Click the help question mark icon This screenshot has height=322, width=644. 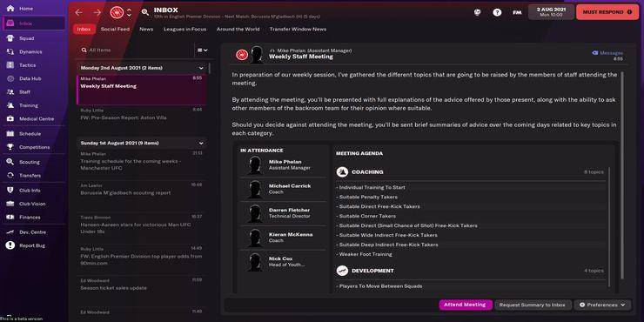pyautogui.click(x=497, y=12)
